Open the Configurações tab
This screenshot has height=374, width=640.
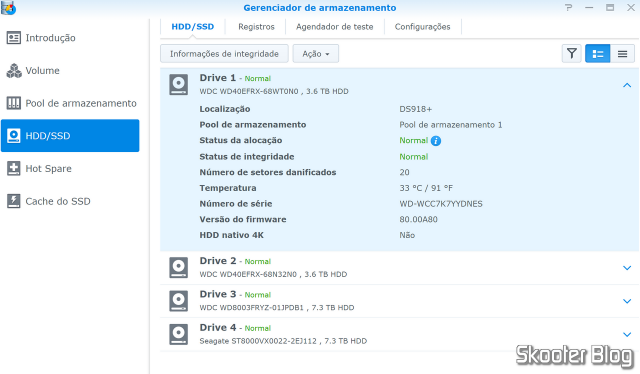422,27
